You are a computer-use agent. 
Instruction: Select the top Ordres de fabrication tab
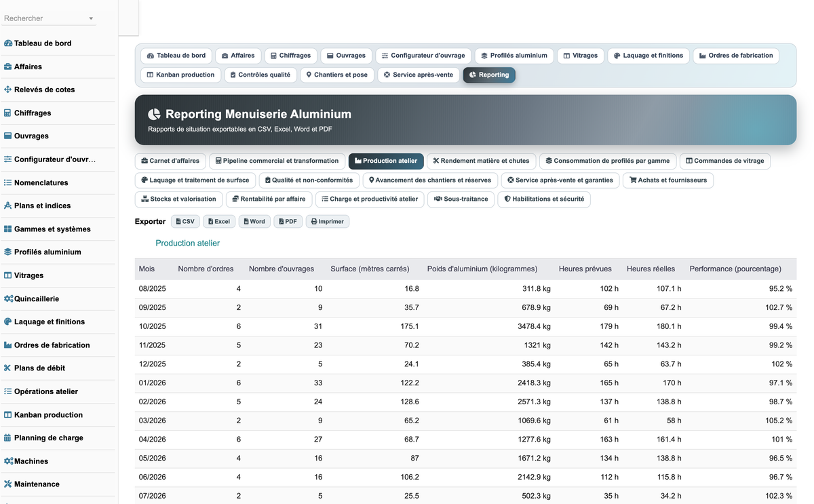[x=736, y=56]
